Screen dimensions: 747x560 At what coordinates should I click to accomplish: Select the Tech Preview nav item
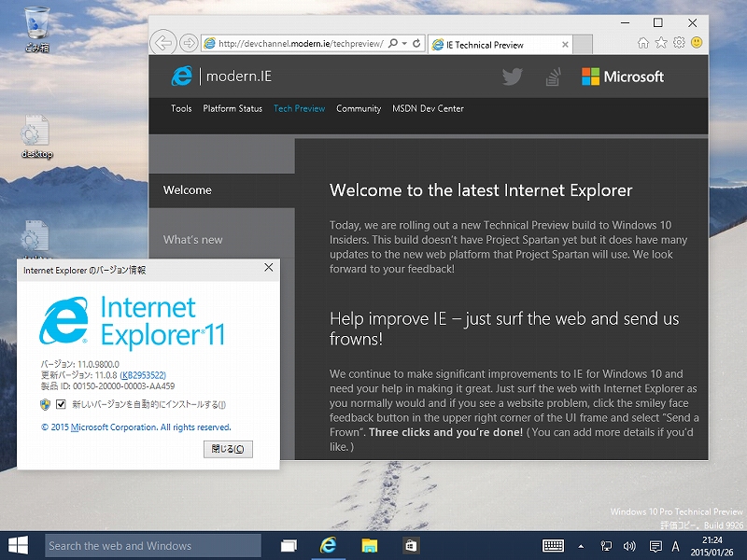(299, 108)
